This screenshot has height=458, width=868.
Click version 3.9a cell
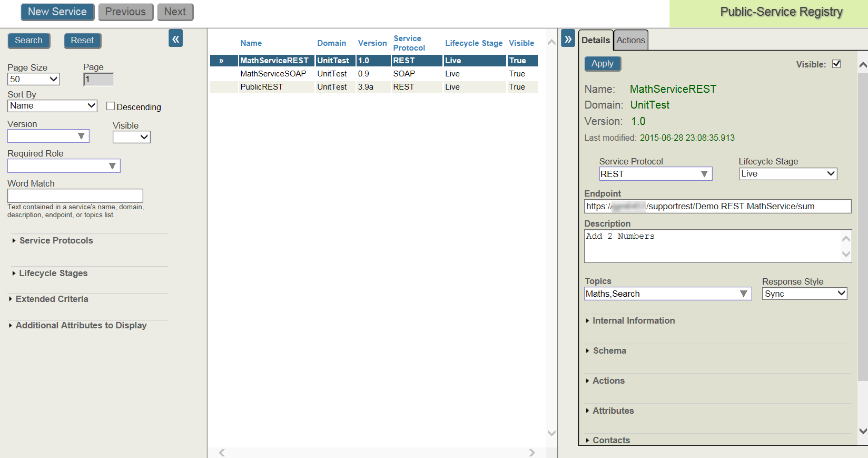[x=373, y=87]
